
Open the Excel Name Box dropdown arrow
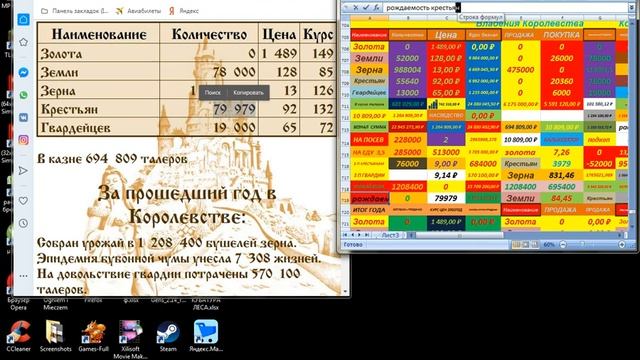(347, 7)
